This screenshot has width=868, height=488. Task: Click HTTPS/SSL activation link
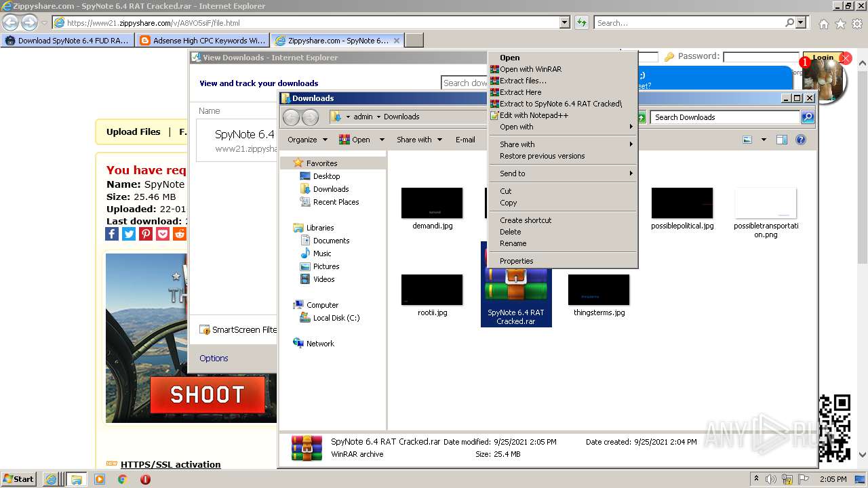(x=170, y=464)
